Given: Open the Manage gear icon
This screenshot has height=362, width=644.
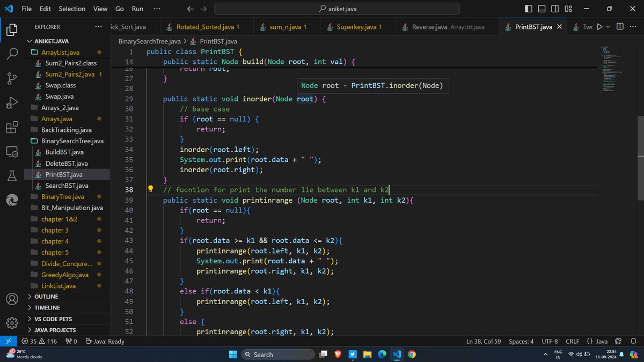Looking at the screenshot, I should pos(12,323).
